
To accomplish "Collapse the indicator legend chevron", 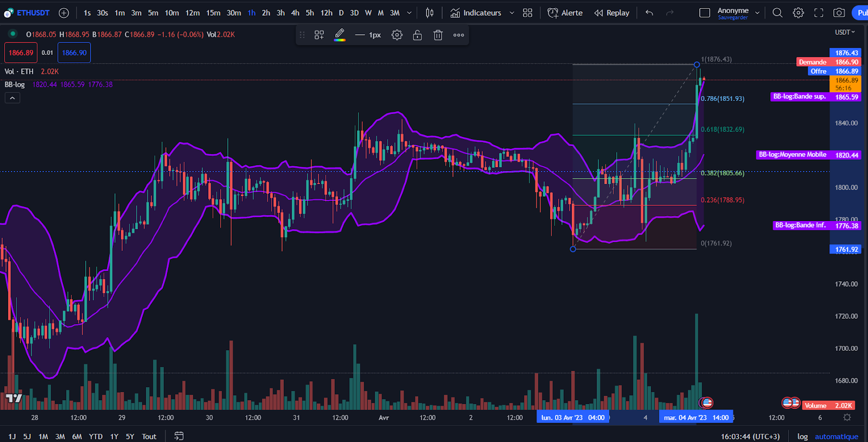I will [x=12, y=98].
